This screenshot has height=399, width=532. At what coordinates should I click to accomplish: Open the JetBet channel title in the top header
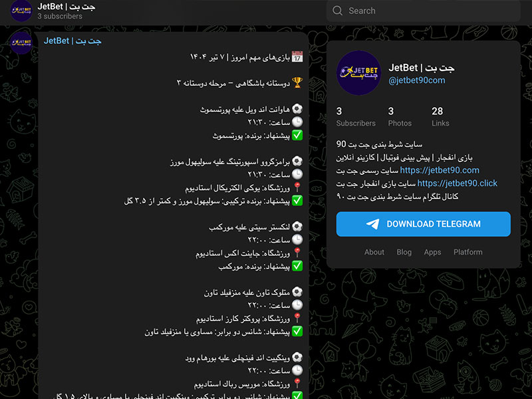click(x=66, y=7)
